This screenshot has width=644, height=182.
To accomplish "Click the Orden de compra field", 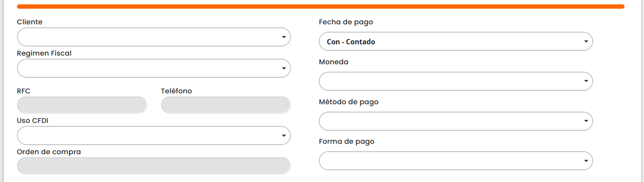I will pos(153,166).
